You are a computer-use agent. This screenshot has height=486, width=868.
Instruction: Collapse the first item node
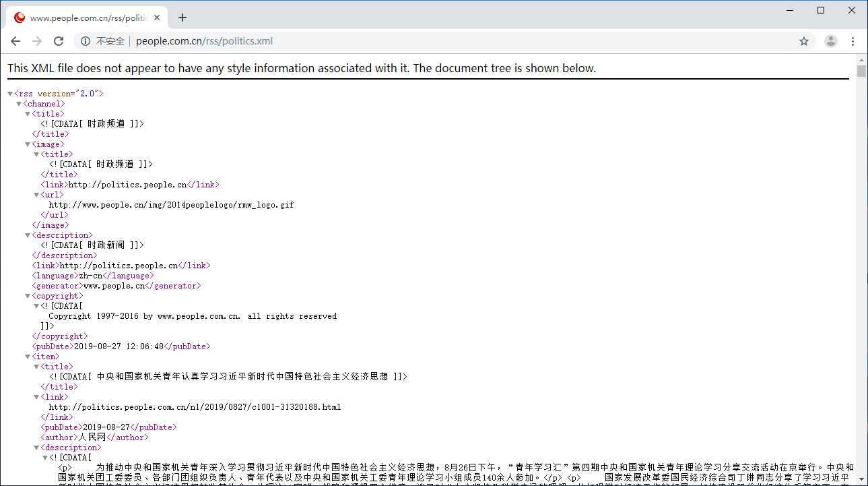(28, 357)
